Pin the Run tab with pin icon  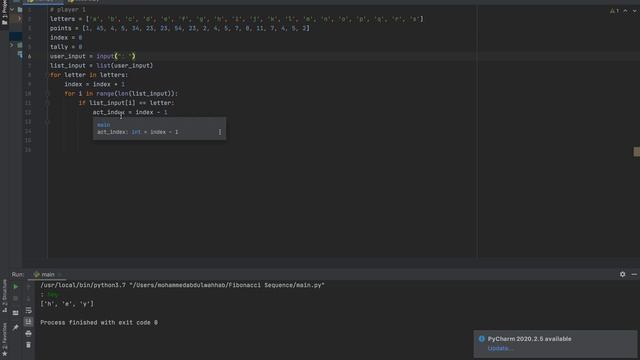(x=16, y=327)
